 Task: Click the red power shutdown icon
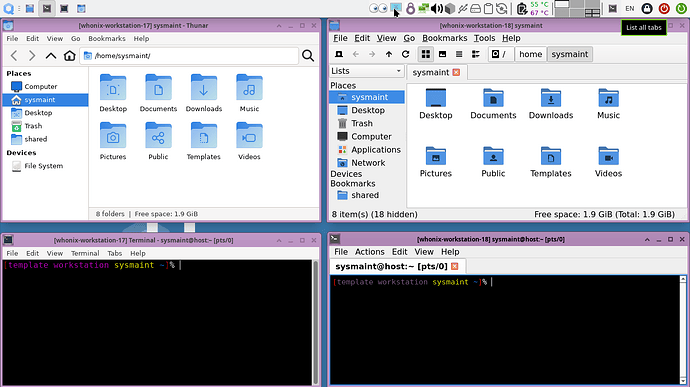tap(664, 8)
